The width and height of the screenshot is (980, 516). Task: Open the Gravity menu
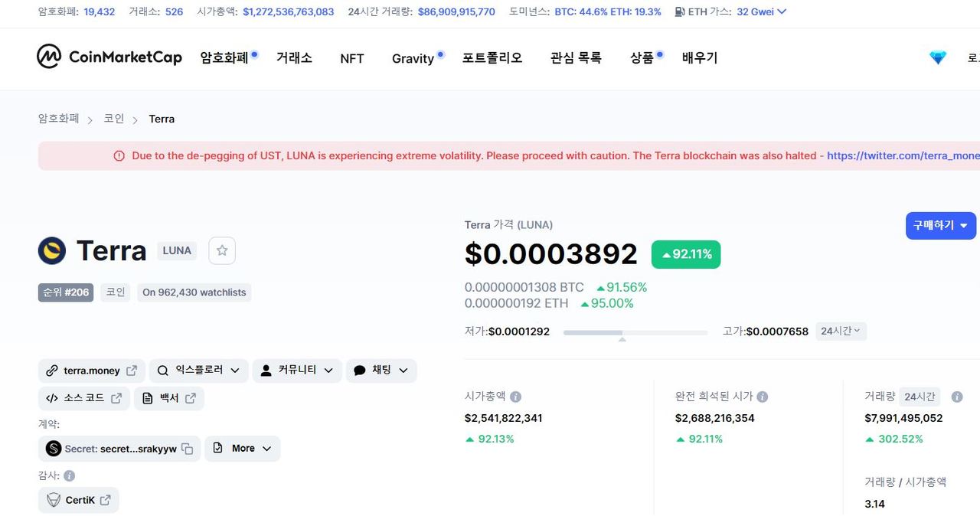(413, 58)
